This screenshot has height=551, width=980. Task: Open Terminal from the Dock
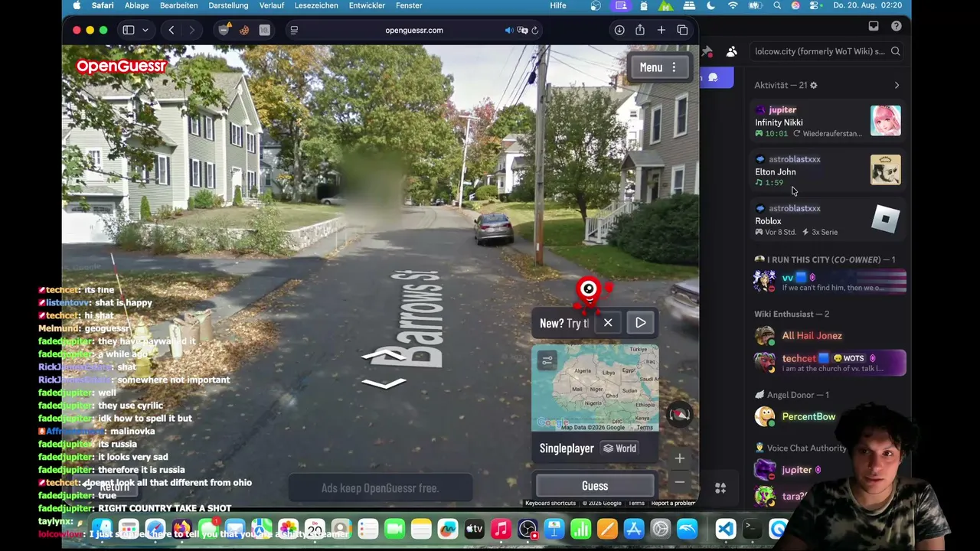(x=752, y=529)
